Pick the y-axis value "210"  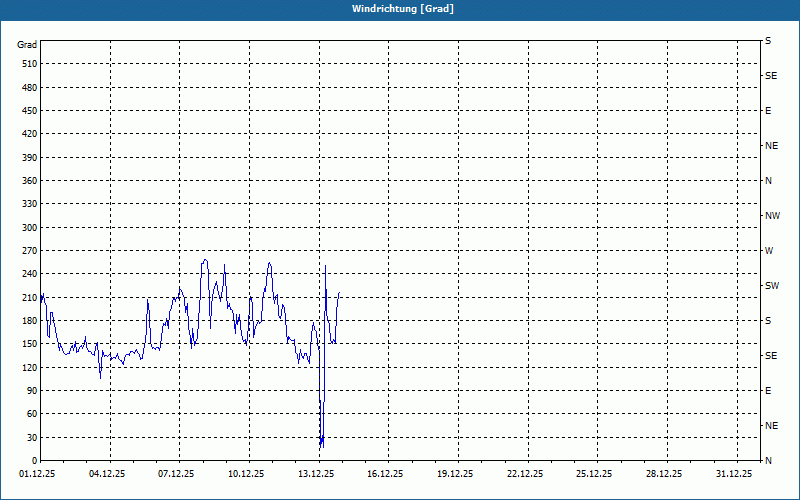point(30,297)
